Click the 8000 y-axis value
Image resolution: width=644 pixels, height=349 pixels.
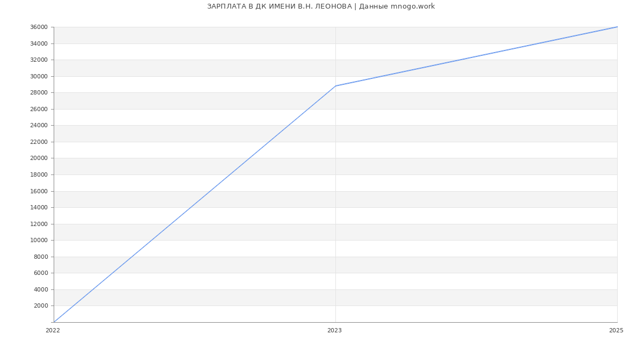41,257
